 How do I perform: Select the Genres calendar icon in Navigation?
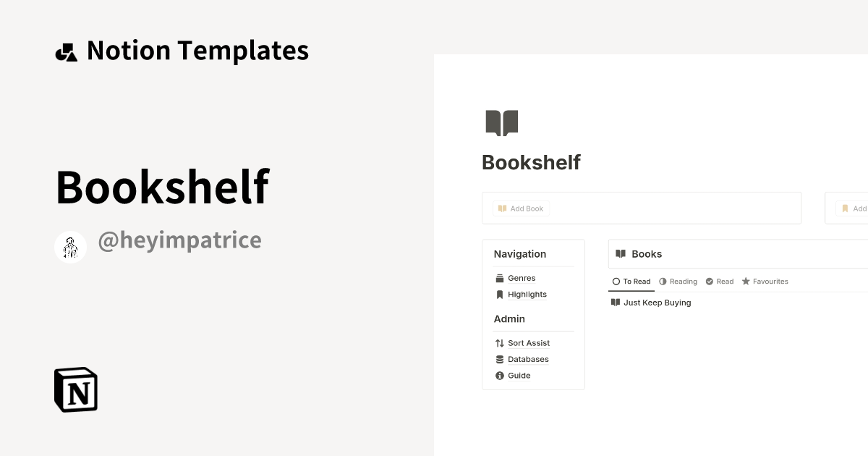[x=499, y=278]
